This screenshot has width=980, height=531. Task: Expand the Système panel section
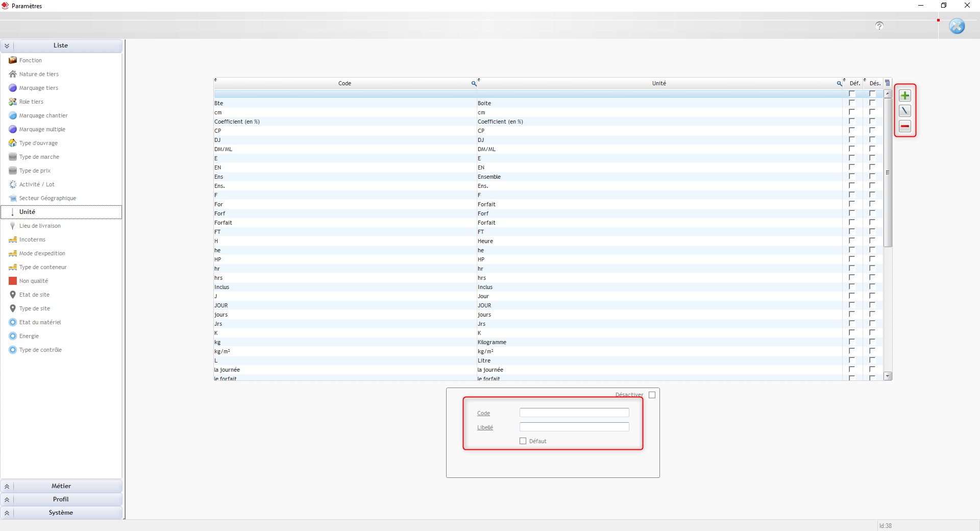tap(7, 513)
